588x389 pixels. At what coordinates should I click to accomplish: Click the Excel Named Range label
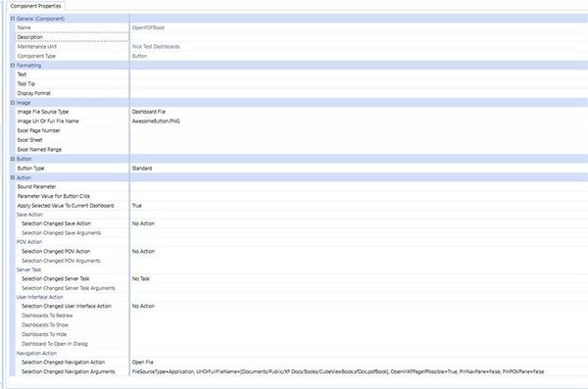point(39,149)
